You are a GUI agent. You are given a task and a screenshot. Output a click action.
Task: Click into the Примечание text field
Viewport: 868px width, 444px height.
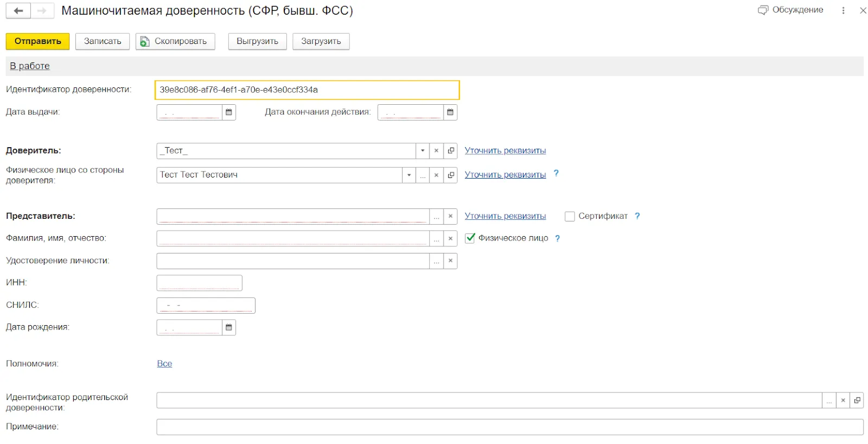point(509,427)
